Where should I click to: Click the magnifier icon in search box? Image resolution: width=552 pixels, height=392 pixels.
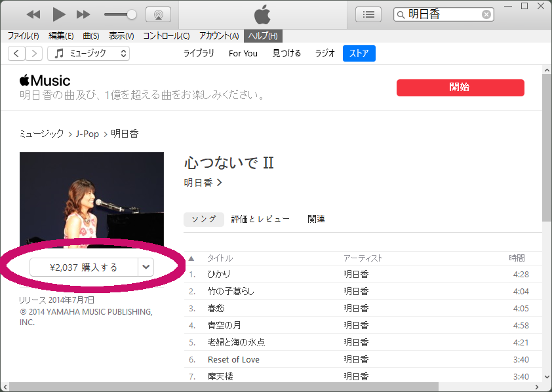401,15
